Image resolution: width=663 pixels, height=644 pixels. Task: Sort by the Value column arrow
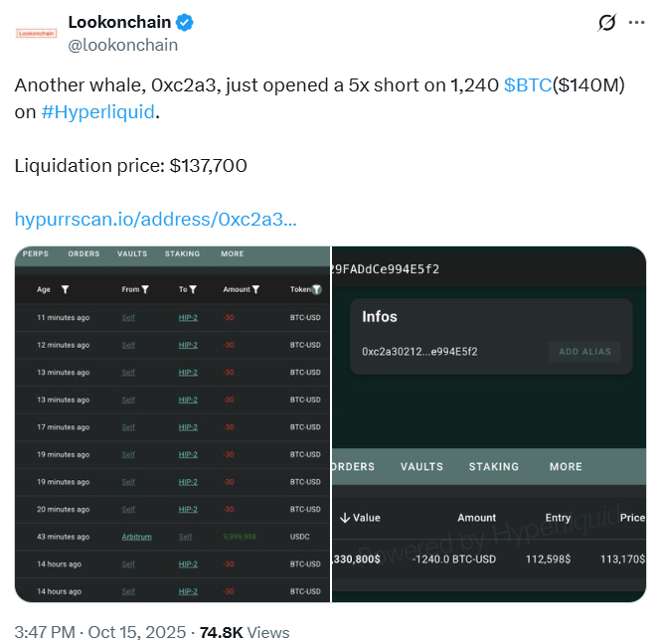[344, 518]
